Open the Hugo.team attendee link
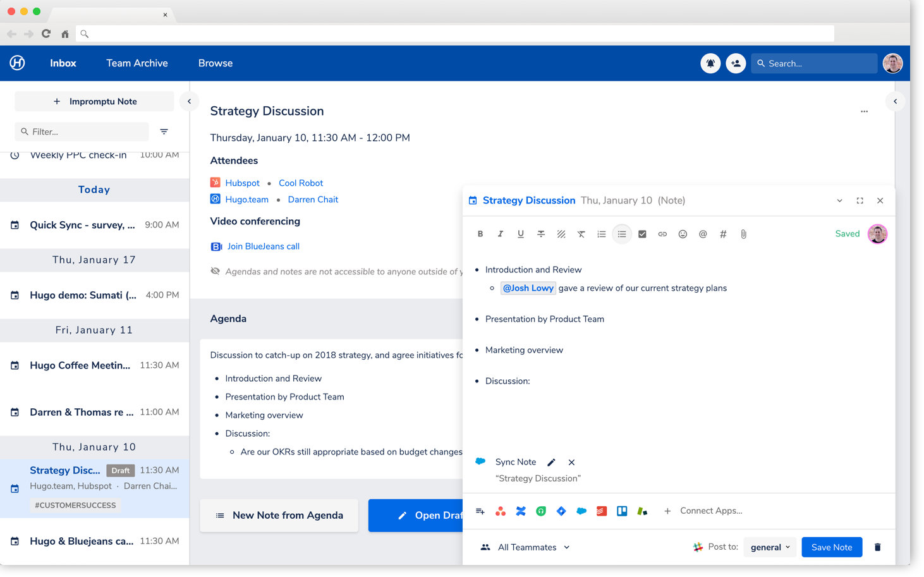Screen dimensions: 924x577 246,200
